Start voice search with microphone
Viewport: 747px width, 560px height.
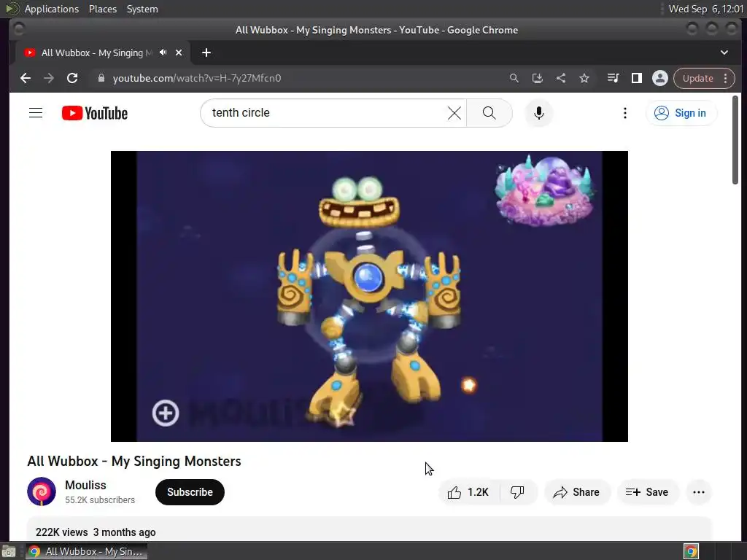[539, 113]
